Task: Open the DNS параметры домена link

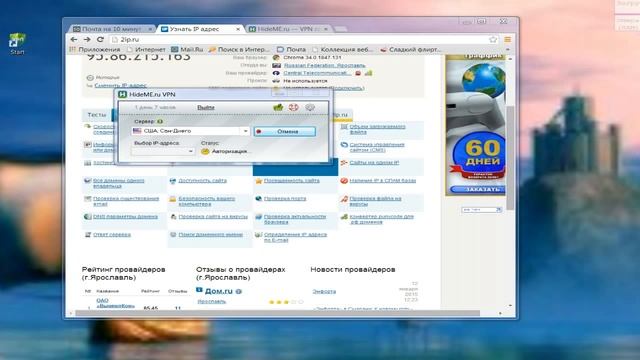Action: tap(125, 217)
